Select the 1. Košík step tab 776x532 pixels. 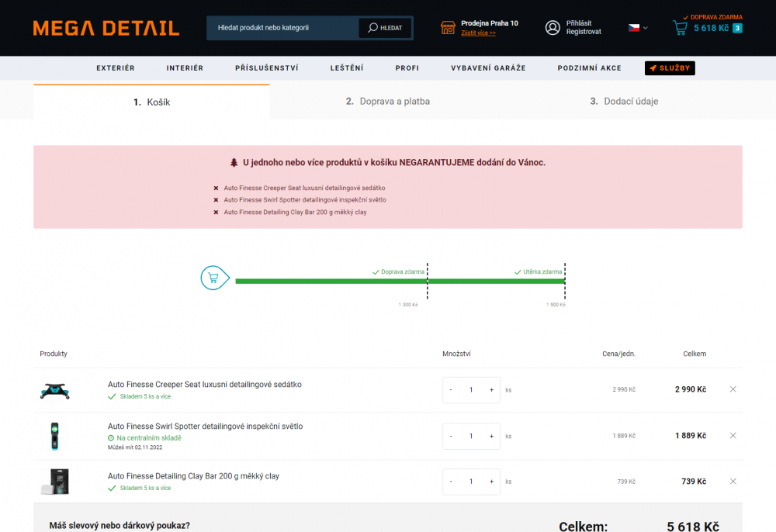(x=151, y=102)
